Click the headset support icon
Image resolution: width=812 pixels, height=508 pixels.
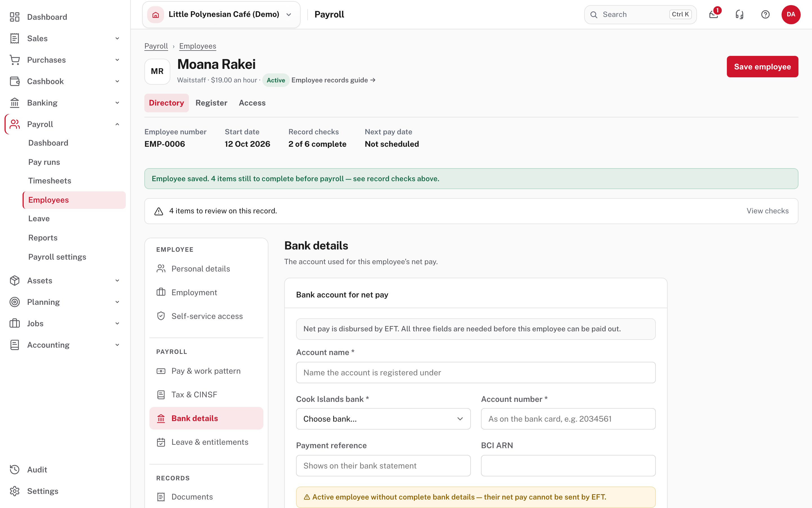click(x=739, y=14)
